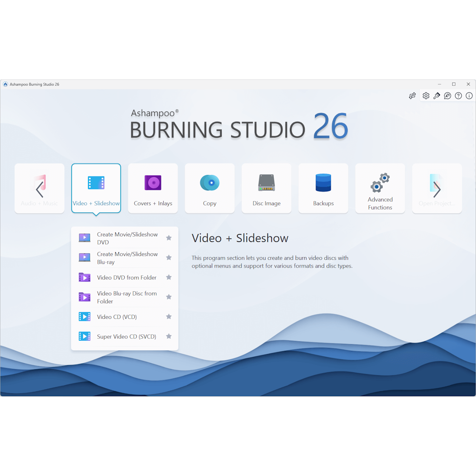This screenshot has height=476, width=476.
Task: Open the Help question mark icon
Action: tap(458, 96)
